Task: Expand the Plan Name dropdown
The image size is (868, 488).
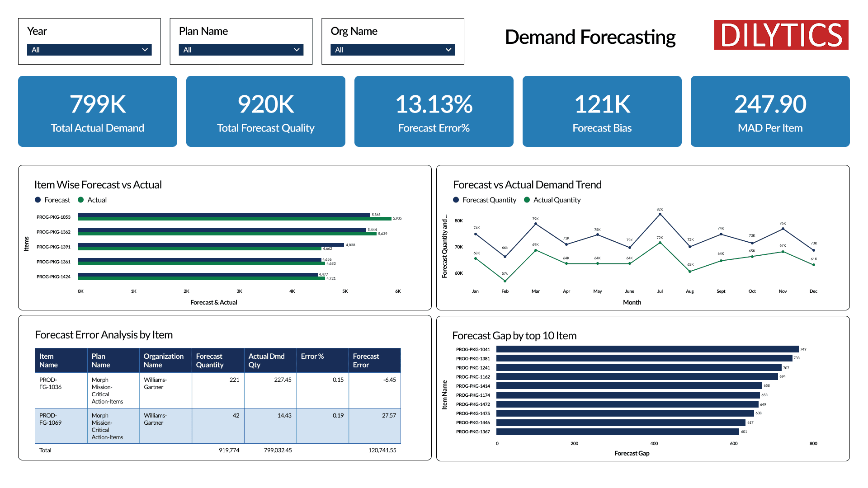Action: [x=241, y=50]
